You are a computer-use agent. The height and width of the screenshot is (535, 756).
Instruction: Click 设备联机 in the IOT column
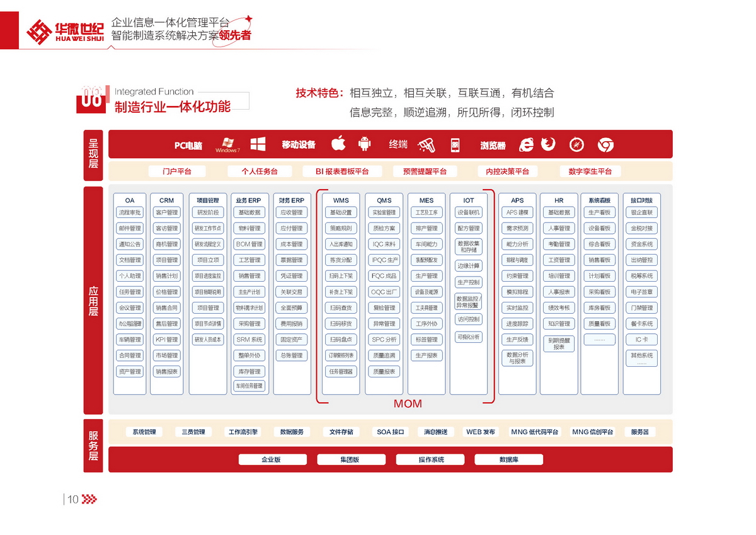pos(469,212)
